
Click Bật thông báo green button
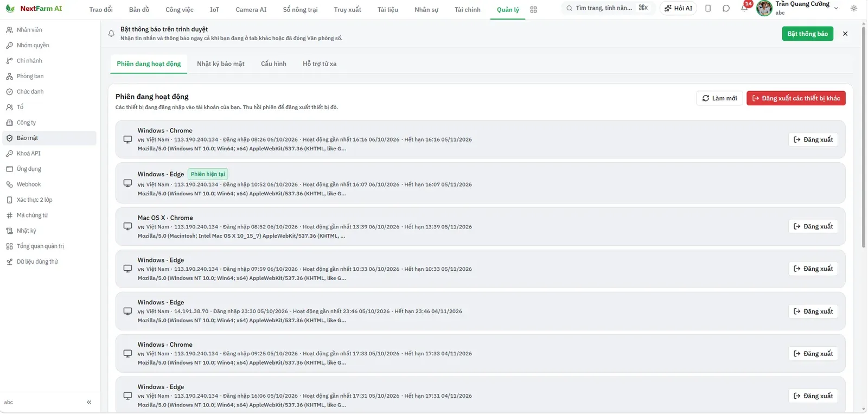pyautogui.click(x=807, y=34)
